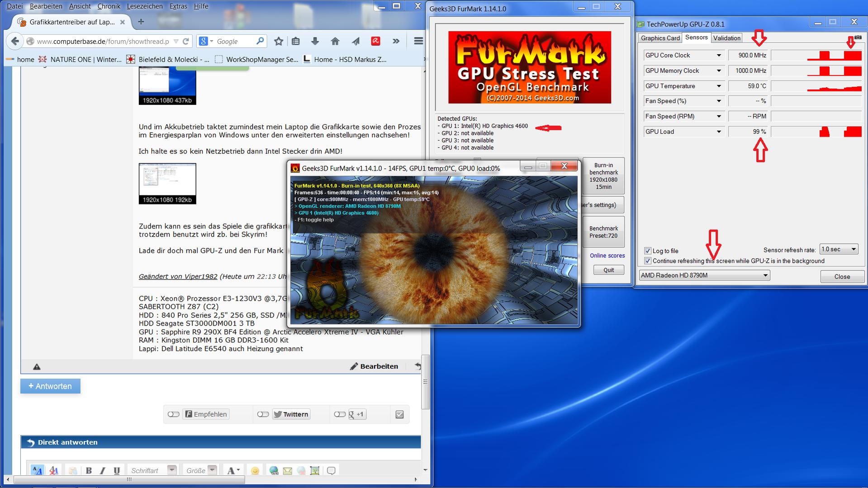This screenshot has width=868, height=488.
Task: Uncheck Continue refreshing in background option
Action: 648,261
